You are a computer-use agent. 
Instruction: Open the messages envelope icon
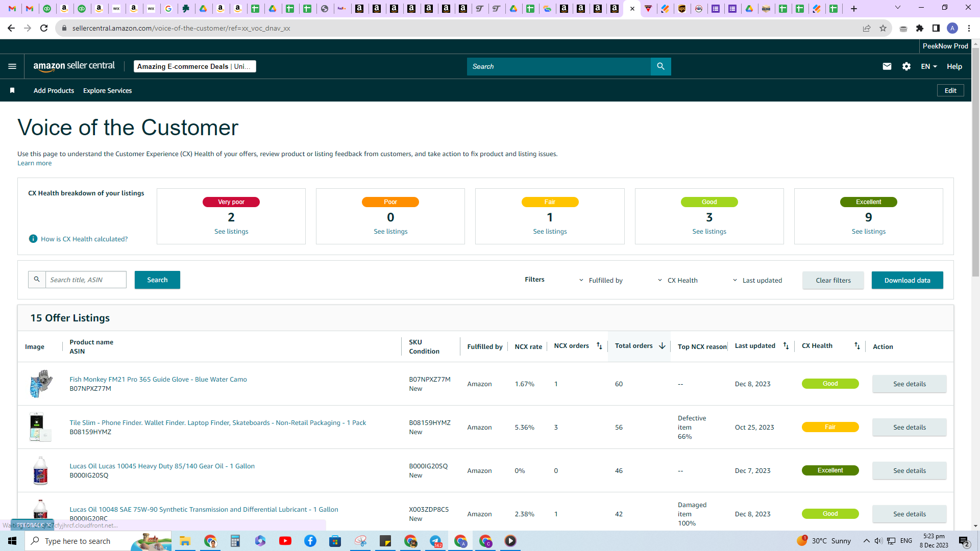[887, 66]
